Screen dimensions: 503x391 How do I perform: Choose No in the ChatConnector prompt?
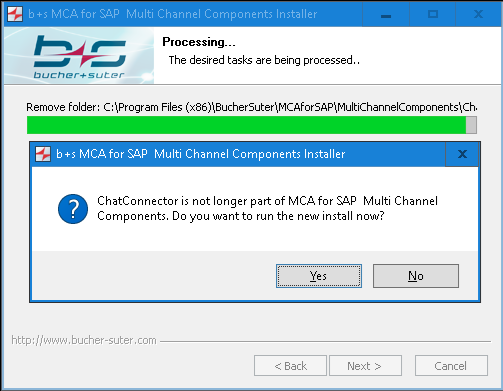point(416,276)
